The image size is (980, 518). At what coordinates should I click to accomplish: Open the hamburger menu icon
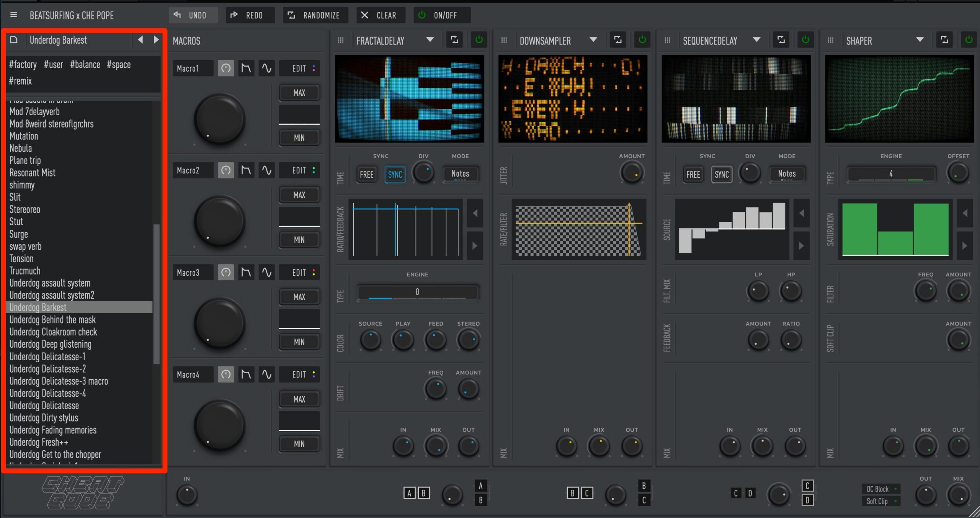point(13,15)
